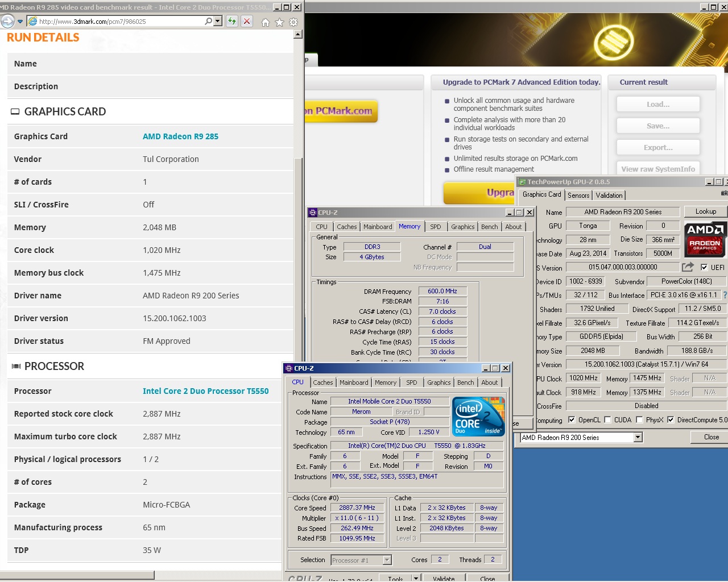Click the Internet Explorer page icon in address bar

point(33,21)
